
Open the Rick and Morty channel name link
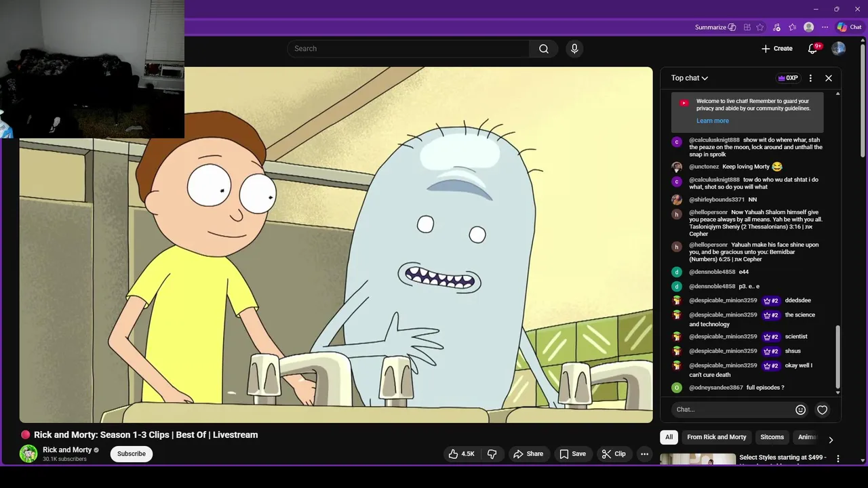67,450
